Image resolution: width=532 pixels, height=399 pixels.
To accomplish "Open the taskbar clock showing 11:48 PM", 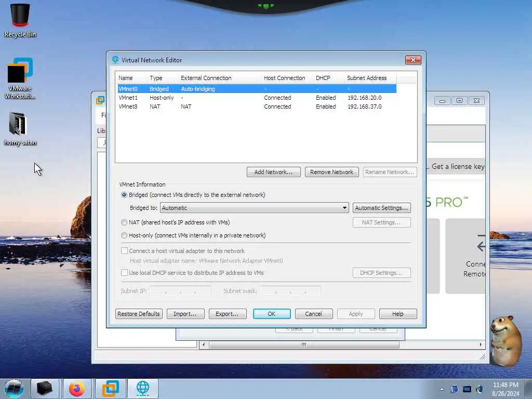I will [505, 389].
